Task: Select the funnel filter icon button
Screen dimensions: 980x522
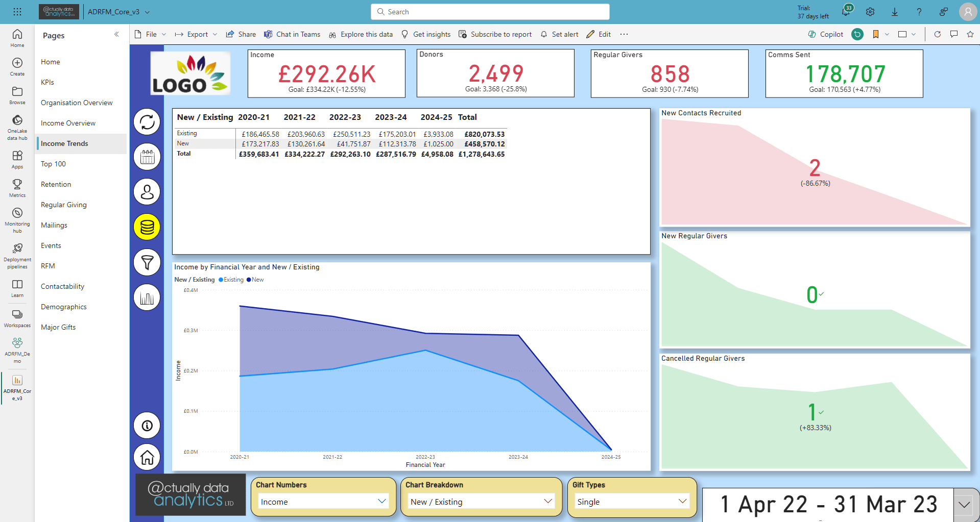Action: click(147, 262)
